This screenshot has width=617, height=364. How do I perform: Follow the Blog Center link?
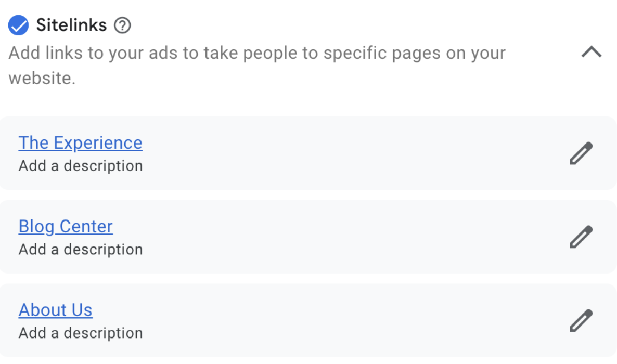(66, 227)
